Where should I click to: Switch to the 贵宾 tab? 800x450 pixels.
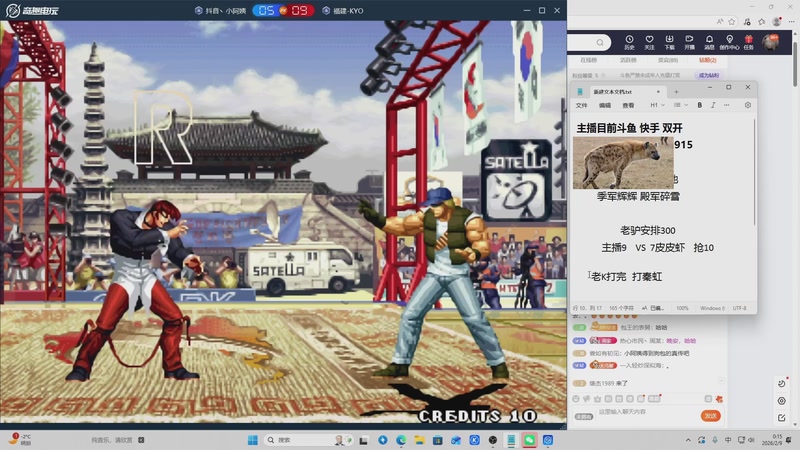tap(668, 60)
